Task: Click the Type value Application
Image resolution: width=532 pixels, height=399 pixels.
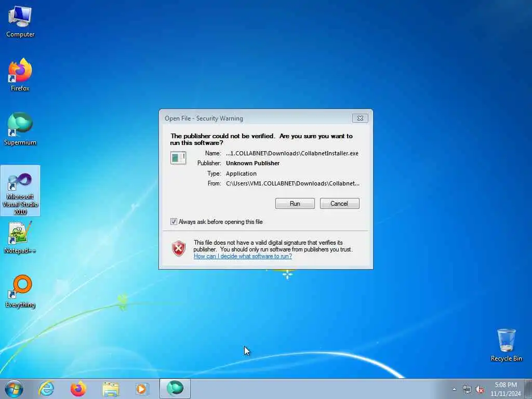Action: click(x=241, y=174)
